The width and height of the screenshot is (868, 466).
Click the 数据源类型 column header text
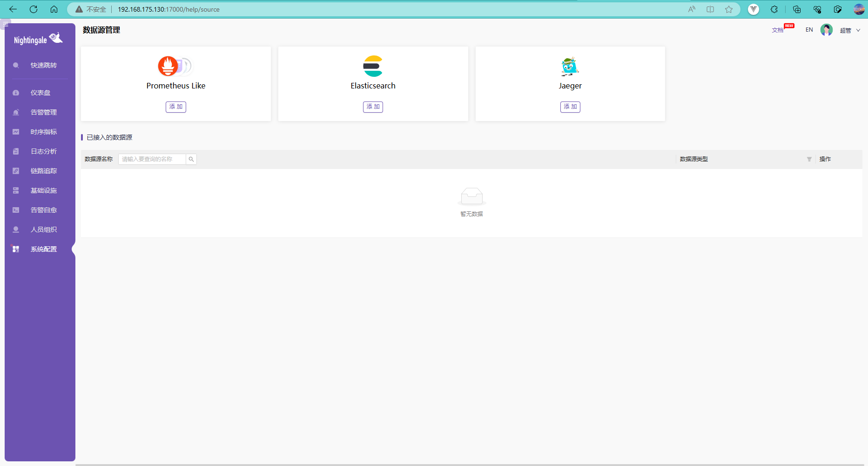(x=694, y=159)
